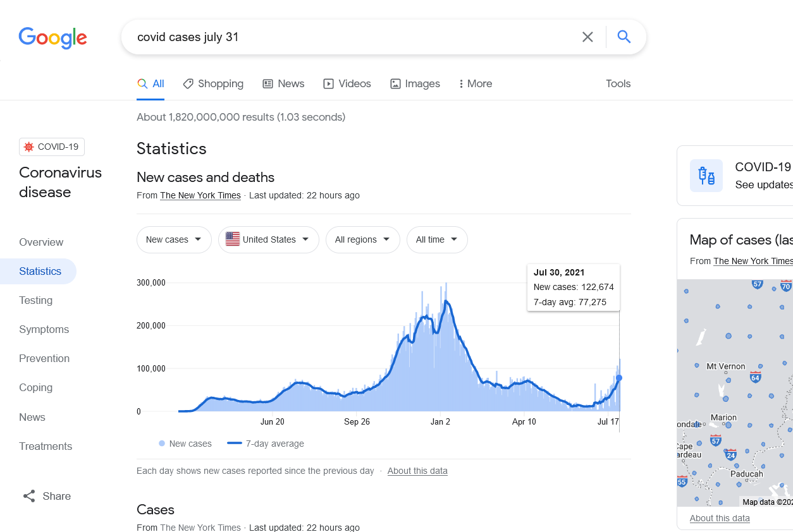The height and width of the screenshot is (532, 793).
Task: Open the About this data link below the chart
Action: (417, 471)
